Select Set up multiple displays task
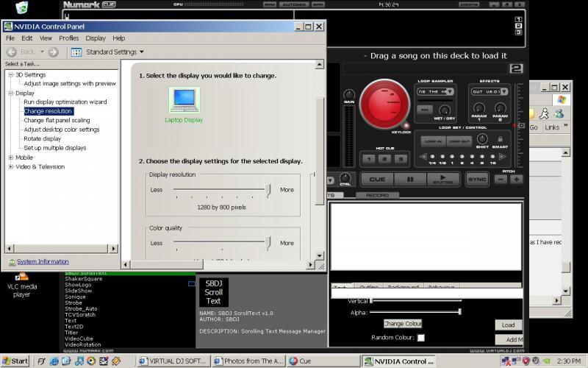This screenshot has height=368, width=588. (55, 148)
